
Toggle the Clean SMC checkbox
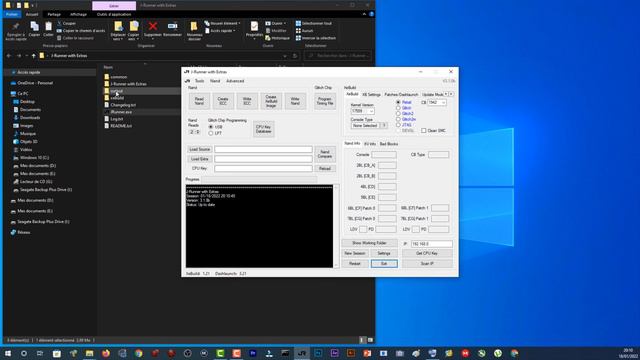[x=424, y=131]
